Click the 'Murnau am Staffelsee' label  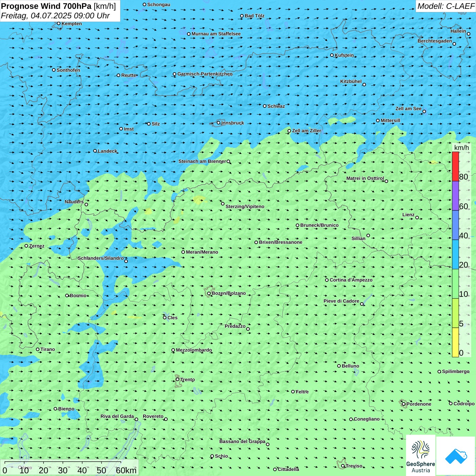[x=216, y=34]
